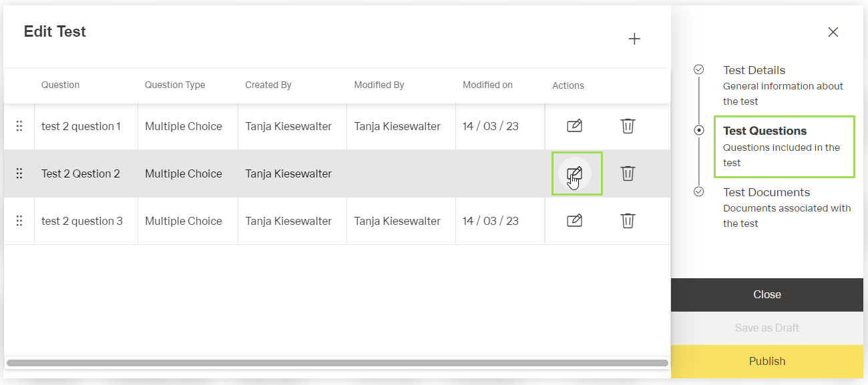
Task: Click the plus icon to add a question
Action: [x=634, y=39]
